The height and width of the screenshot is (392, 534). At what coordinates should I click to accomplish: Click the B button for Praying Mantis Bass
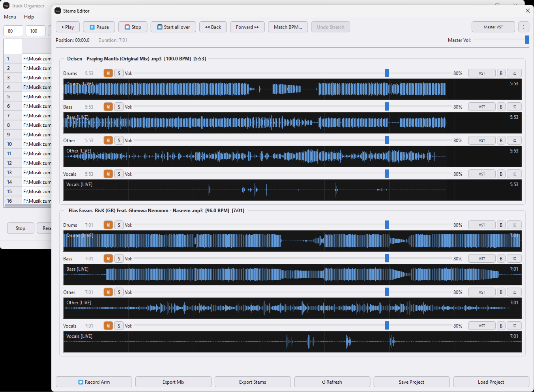coord(501,107)
